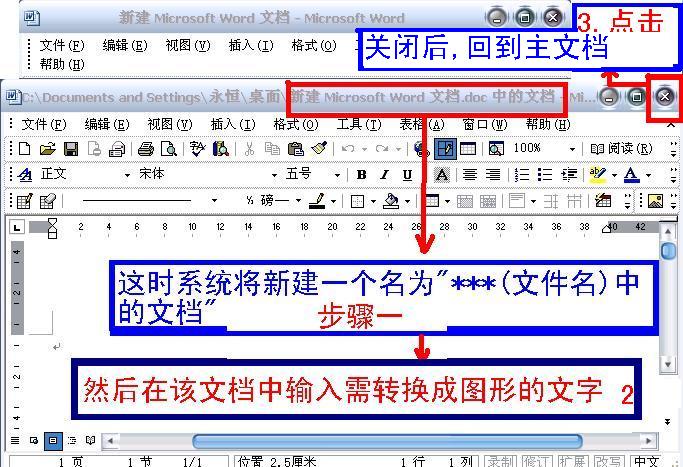Click the font color A swatch button

point(631,174)
